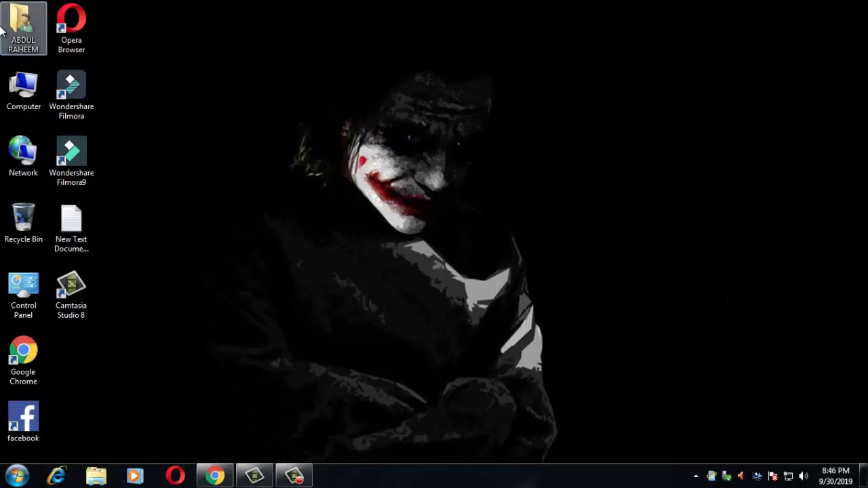This screenshot has width=868, height=488.
Task: Select the Network desktop icon
Action: 23,157
